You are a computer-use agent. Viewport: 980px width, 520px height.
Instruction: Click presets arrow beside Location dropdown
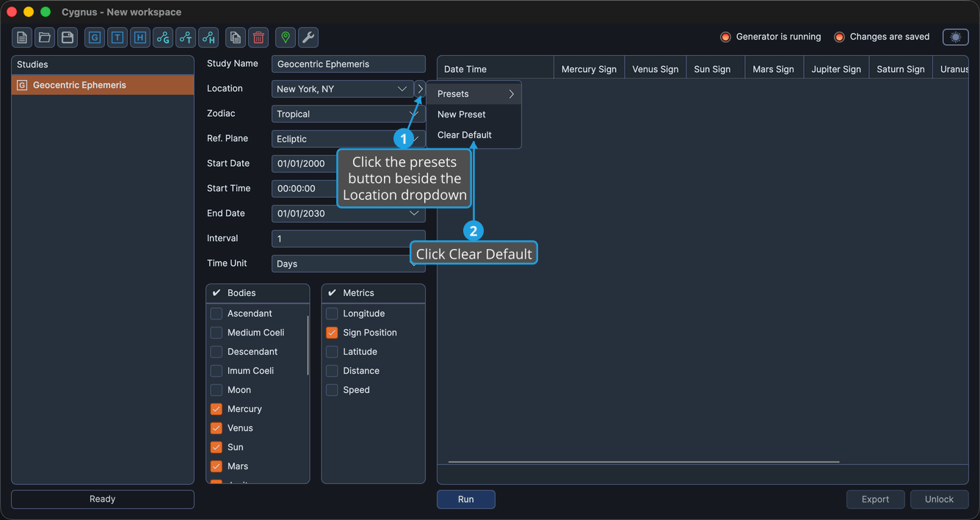pyautogui.click(x=420, y=89)
